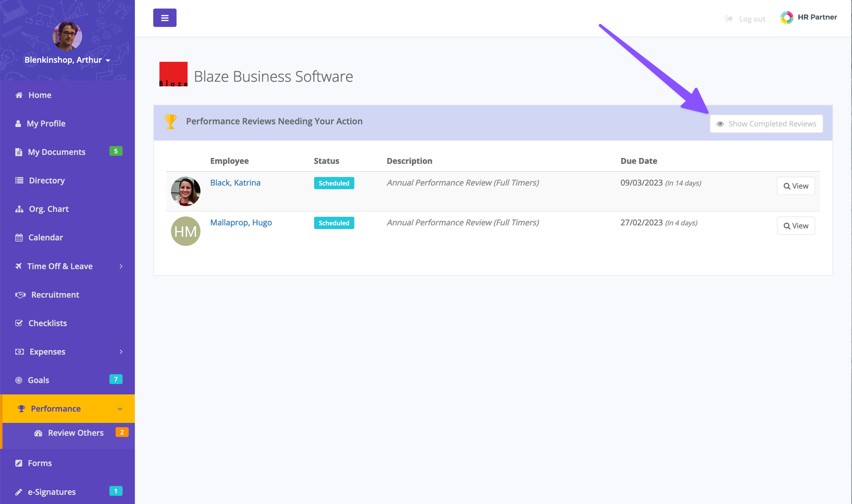The width and height of the screenshot is (852, 504).
Task: Click the Due Date column header
Action: coord(639,161)
